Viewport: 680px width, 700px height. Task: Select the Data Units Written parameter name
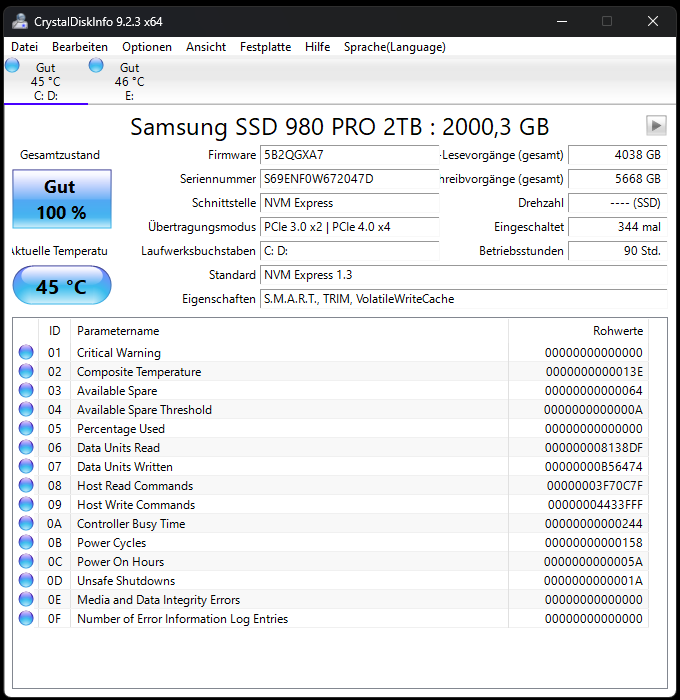[x=125, y=467]
